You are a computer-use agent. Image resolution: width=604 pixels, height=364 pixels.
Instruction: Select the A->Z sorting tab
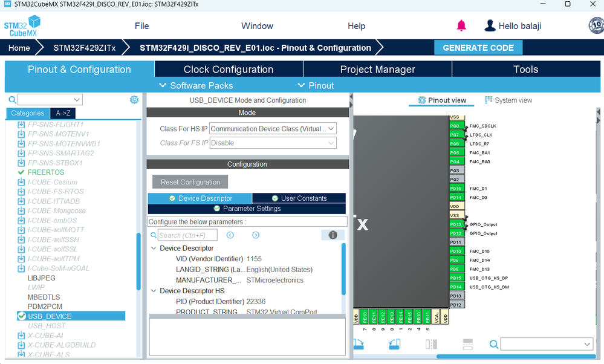click(63, 113)
